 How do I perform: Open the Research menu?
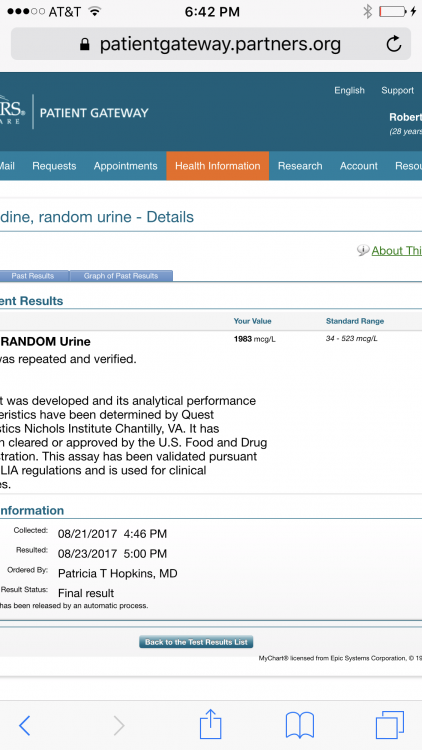[x=300, y=166]
